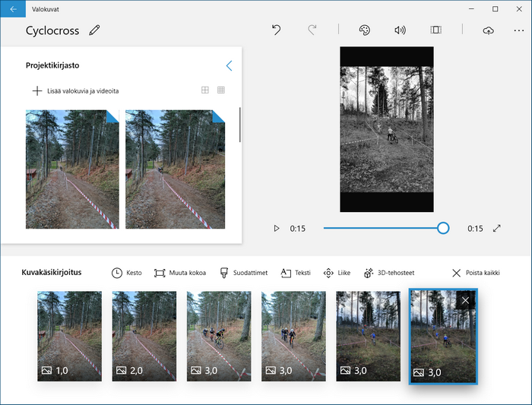Open the music and audio settings
Viewport: 532px width, 405px height.
(x=400, y=30)
